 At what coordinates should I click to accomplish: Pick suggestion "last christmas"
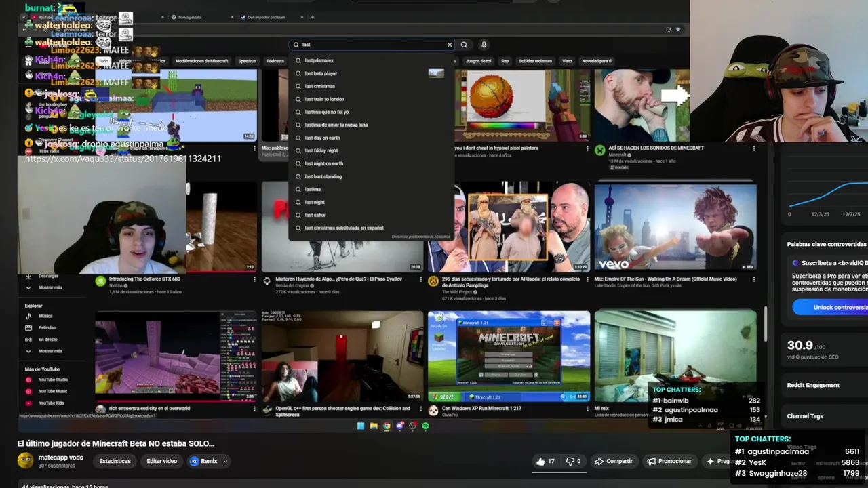pos(319,86)
